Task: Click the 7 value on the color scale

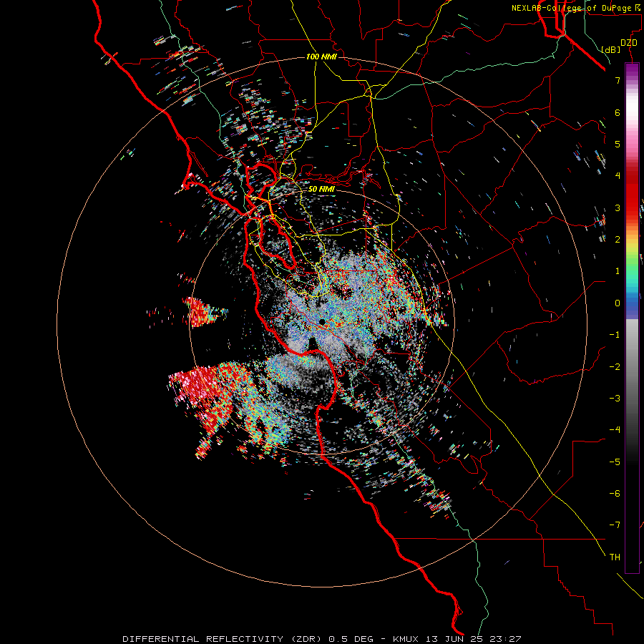Action: 618,80
